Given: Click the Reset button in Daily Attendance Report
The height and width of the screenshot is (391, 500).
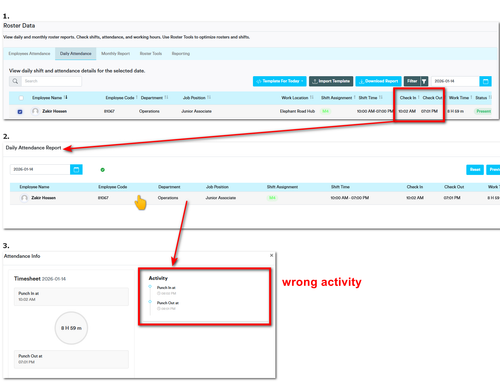Looking at the screenshot, I should click(x=475, y=169).
